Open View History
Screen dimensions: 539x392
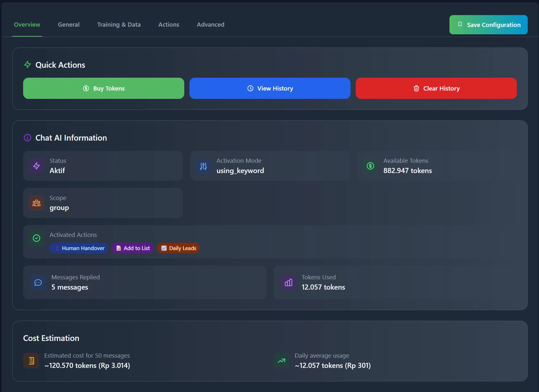270,88
